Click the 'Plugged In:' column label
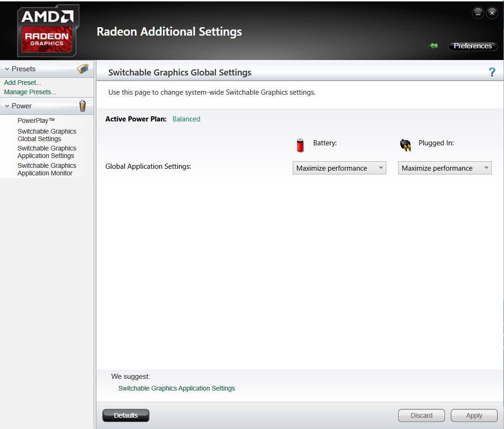 click(436, 143)
